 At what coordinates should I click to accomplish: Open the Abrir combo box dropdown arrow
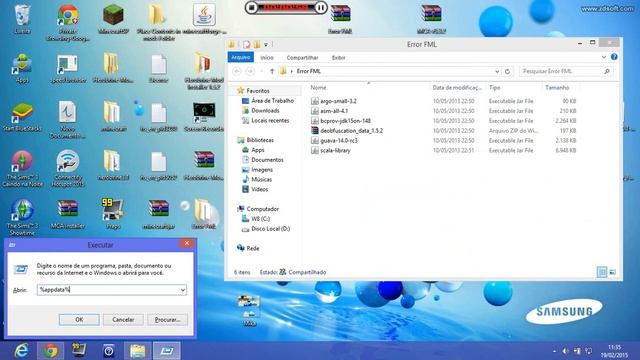click(x=182, y=290)
